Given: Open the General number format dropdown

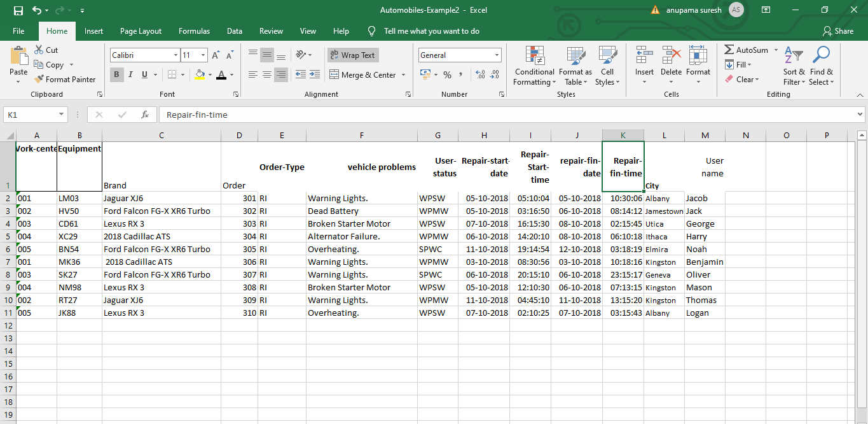Looking at the screenshot, I should click(496, 55).
